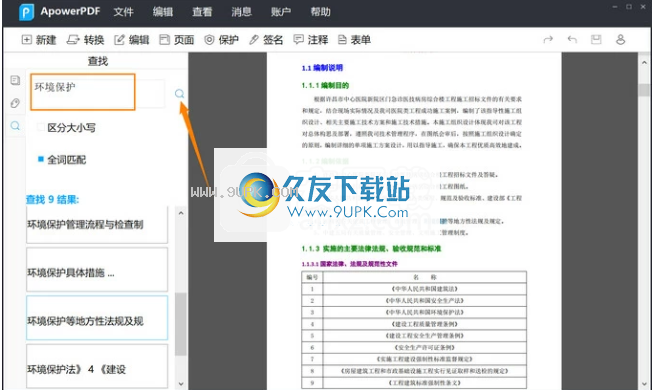Click document scrollbar up arrow
The image size is (654, 390).
644,63
